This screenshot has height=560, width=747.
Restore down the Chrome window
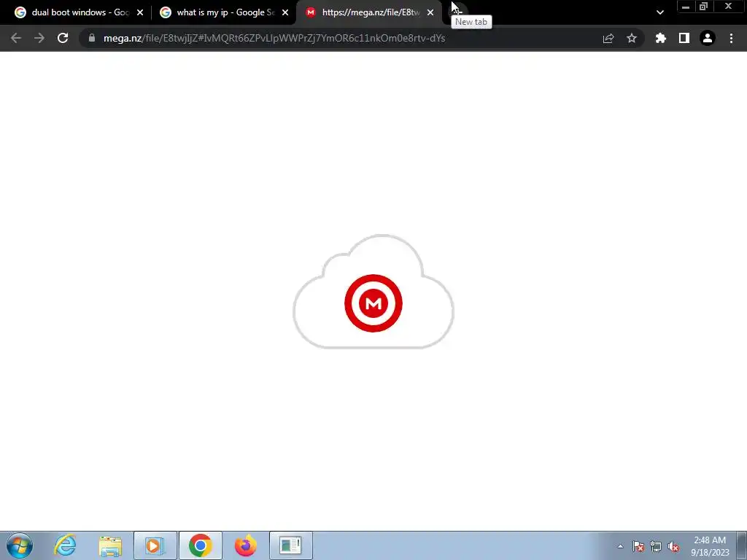click(x=703, y=7)
